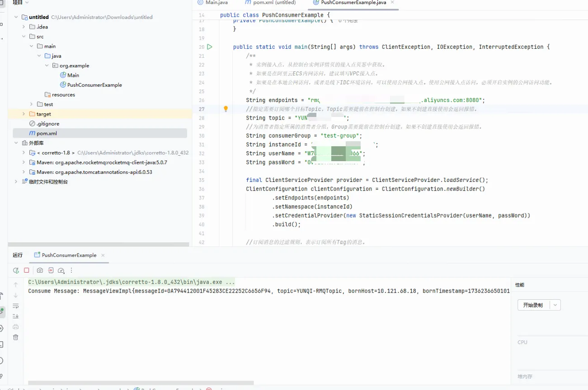Image resolution: width=588 pixels, height=390 pixels.
Task: Collapse the untitled project root node
Action: [x=16, y=17]
